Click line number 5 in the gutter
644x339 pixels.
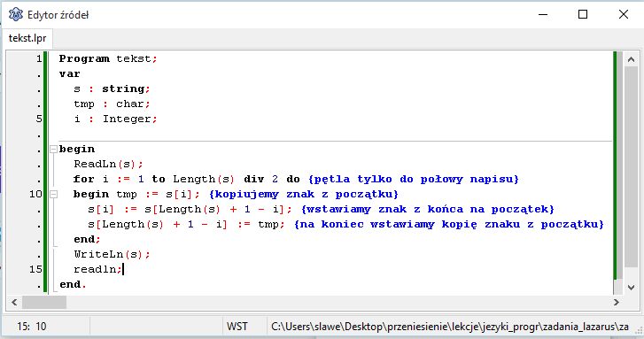pyautogui.click(x=39, y=119)
